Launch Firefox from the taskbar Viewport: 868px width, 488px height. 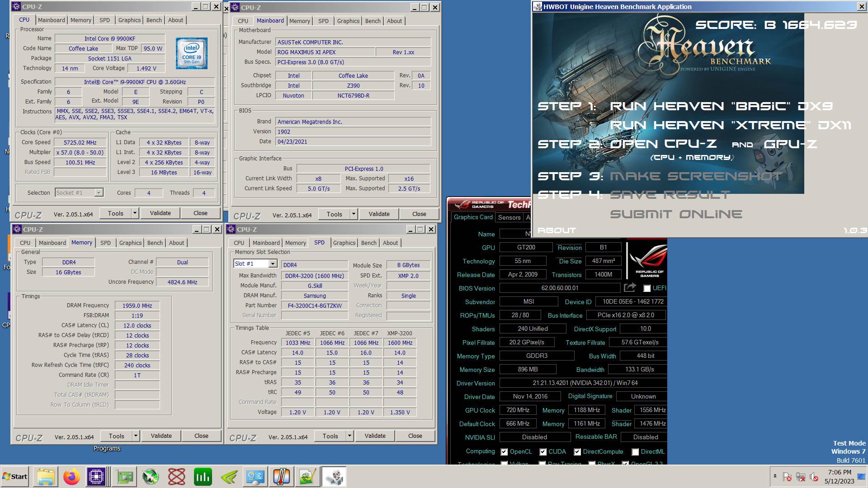[x=71, y=477]
